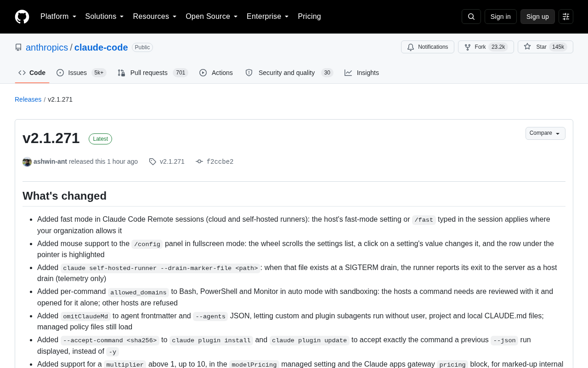588x368 pixels.
Task: Click the Fork branch icon
Action: click(468, 47)
